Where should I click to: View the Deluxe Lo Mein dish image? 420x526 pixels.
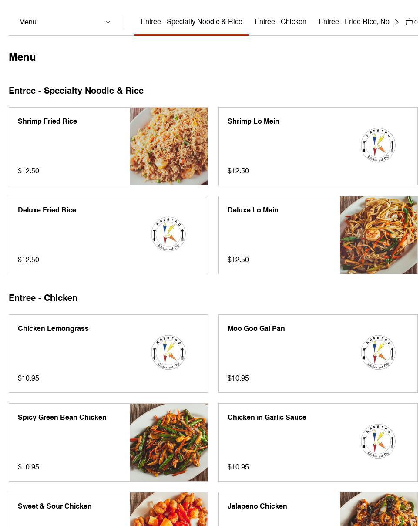coord(379,235)
